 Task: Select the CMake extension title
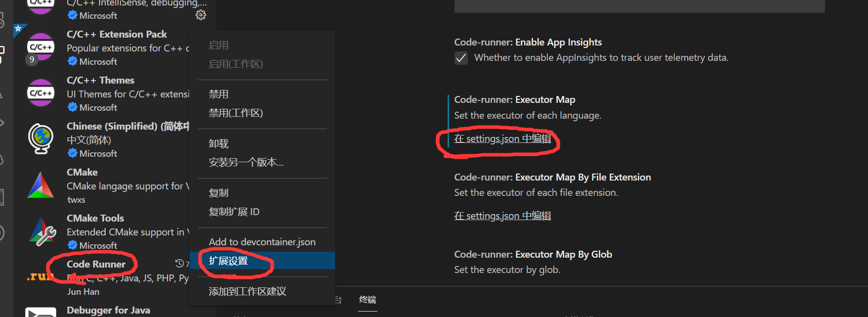point(82,172)
